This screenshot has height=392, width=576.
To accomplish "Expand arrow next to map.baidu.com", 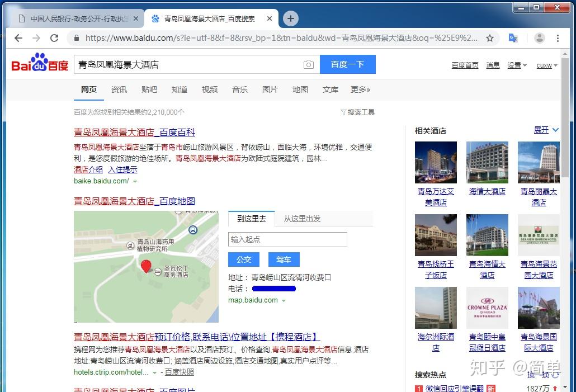I will tap(284, 300).
